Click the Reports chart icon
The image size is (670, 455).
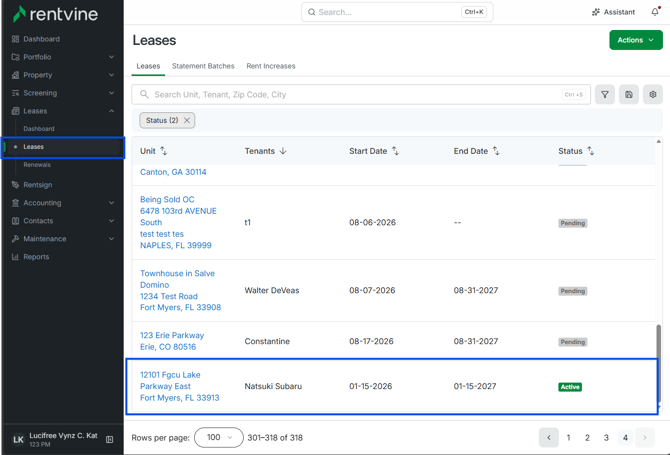click(x=15, y=256)
